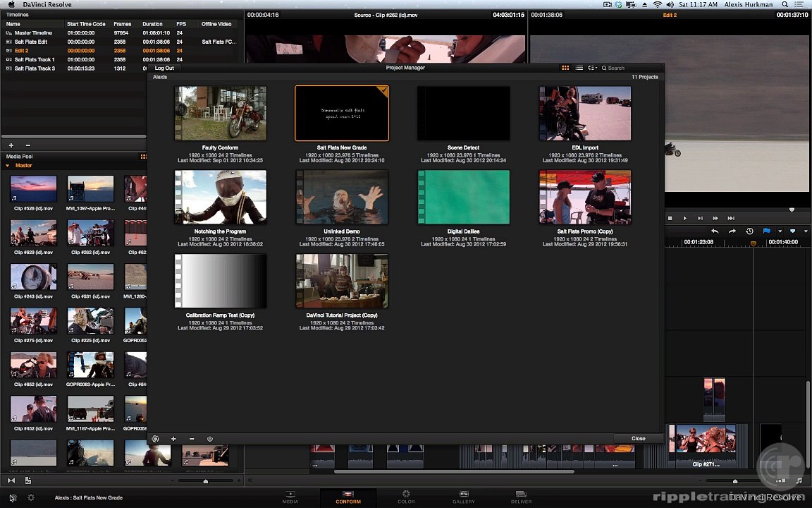Toggle Media Pool thumbnail view
The width and height of the screenshot is (812, 508).
click(x=143, y=157)
